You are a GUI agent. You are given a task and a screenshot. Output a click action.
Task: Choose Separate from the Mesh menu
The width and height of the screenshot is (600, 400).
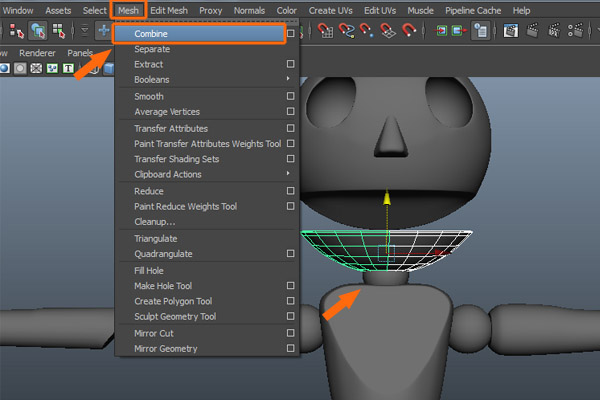tap(152, 49)
